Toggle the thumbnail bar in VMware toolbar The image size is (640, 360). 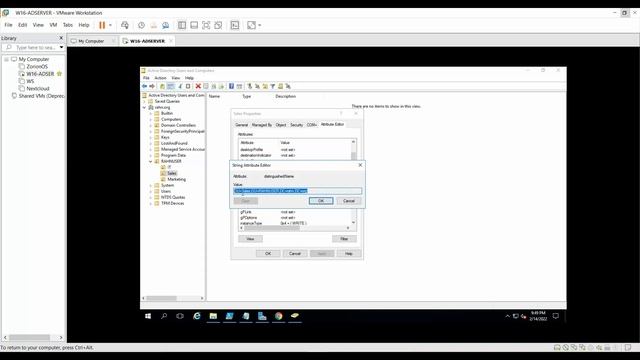point(194,25)
